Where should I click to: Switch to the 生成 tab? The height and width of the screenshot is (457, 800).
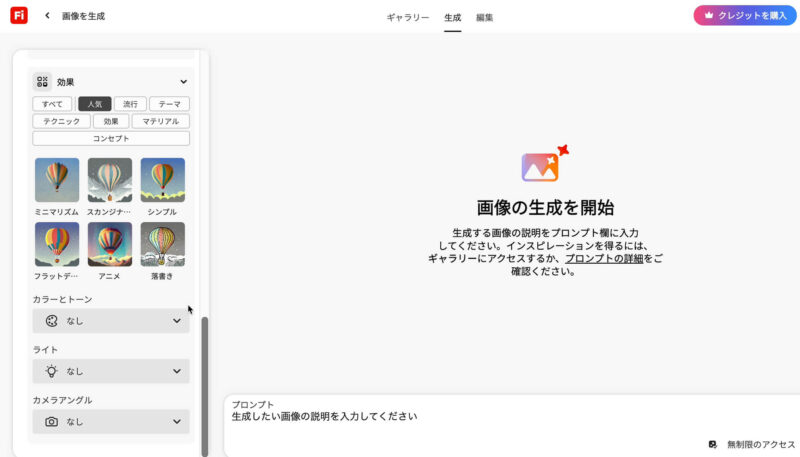[453, 17]
